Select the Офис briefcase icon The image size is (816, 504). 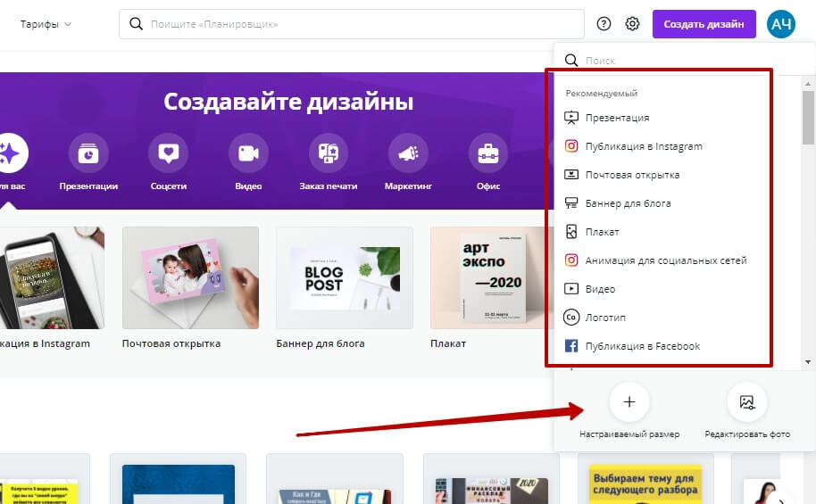(488, 153)
